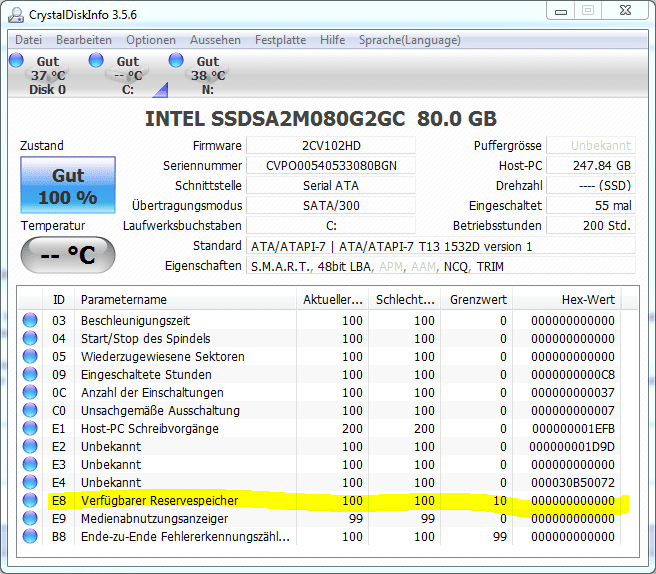
Task: Click hex value 000030B50072
Action: 573,482
